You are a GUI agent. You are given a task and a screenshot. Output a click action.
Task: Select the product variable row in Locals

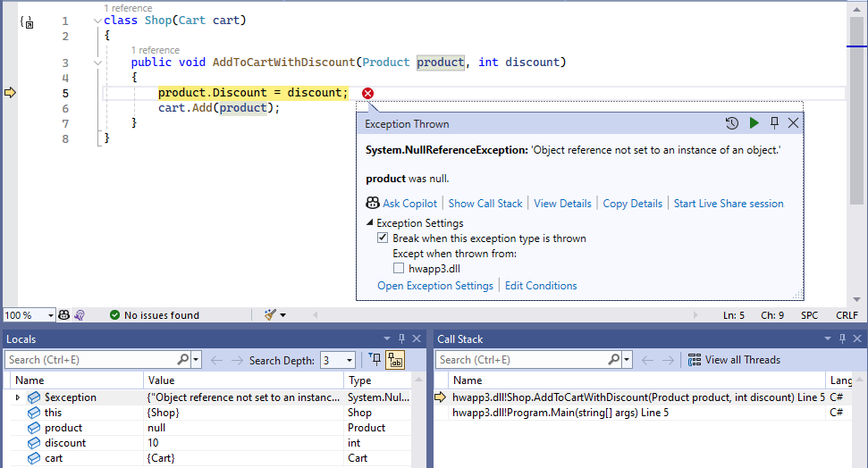(x=211, y=428)
